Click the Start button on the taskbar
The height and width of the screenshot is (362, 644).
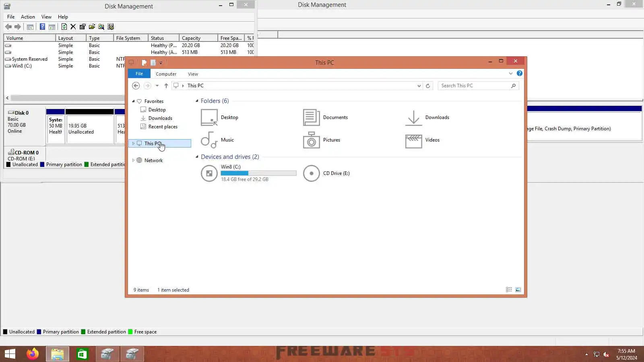tap(10, 354)
